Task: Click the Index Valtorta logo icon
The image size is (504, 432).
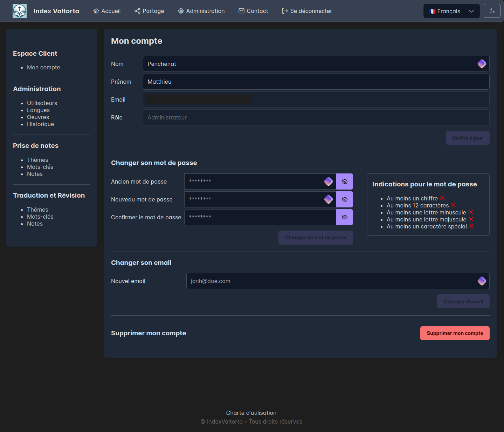Action: (x=20, y=11)
